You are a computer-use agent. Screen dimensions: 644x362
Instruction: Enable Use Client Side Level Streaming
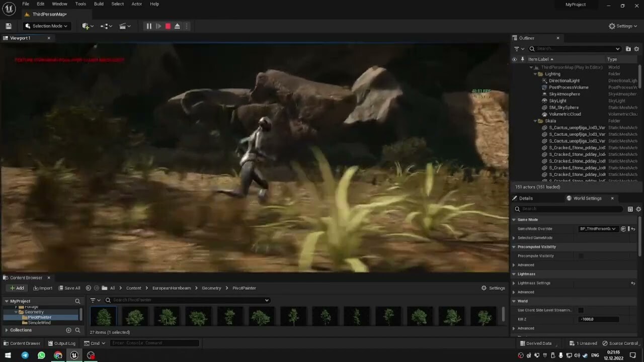[x=582, y=310]
